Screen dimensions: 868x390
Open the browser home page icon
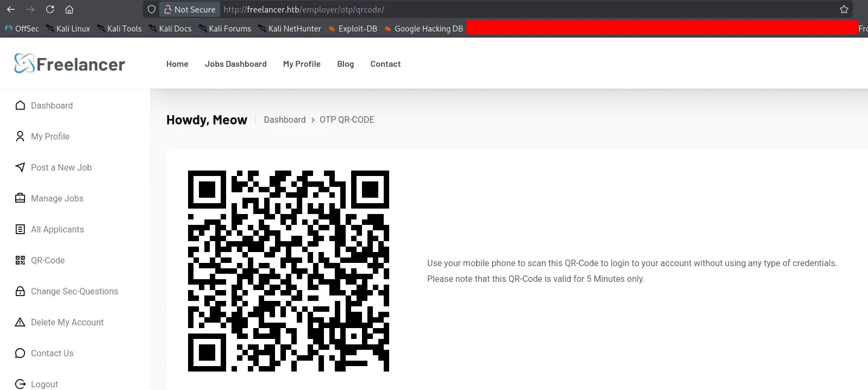click(x=69, y=9)
